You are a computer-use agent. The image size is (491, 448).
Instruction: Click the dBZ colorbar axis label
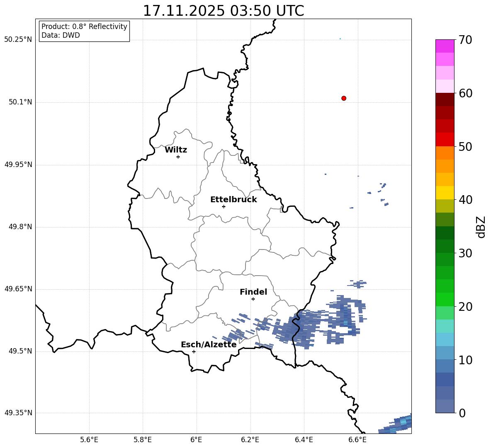click(481, 227)
